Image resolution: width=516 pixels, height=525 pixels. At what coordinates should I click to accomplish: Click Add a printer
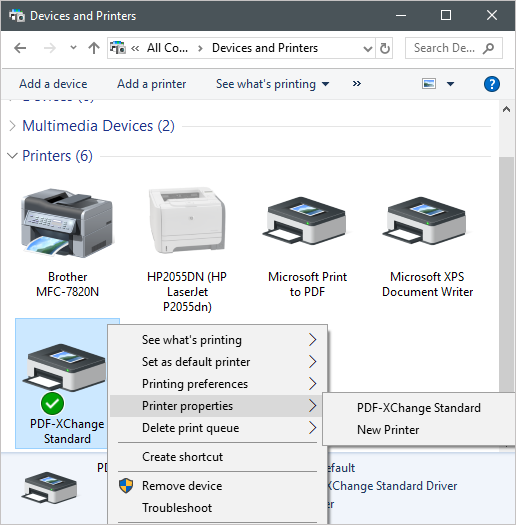pos(151,84)
